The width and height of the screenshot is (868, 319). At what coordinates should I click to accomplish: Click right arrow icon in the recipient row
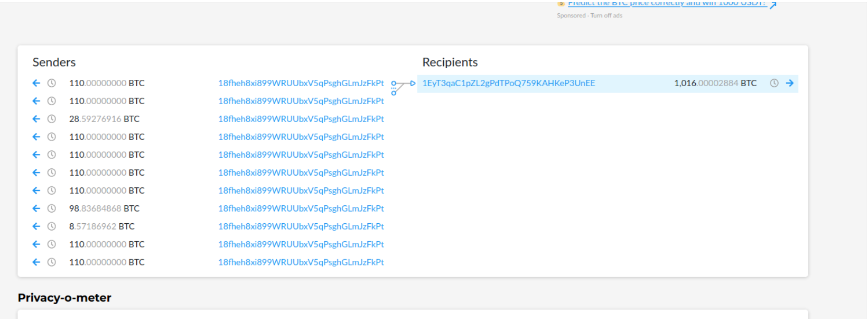790,83
